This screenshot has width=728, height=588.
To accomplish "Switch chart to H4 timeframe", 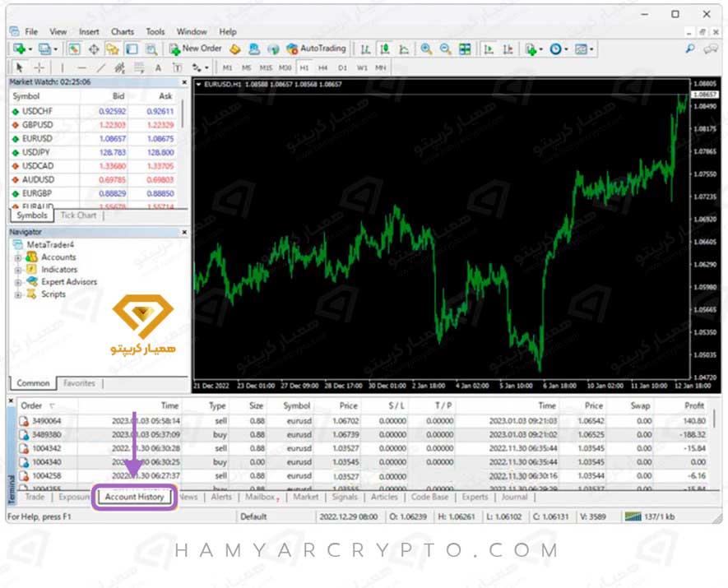I will point(323,67).
